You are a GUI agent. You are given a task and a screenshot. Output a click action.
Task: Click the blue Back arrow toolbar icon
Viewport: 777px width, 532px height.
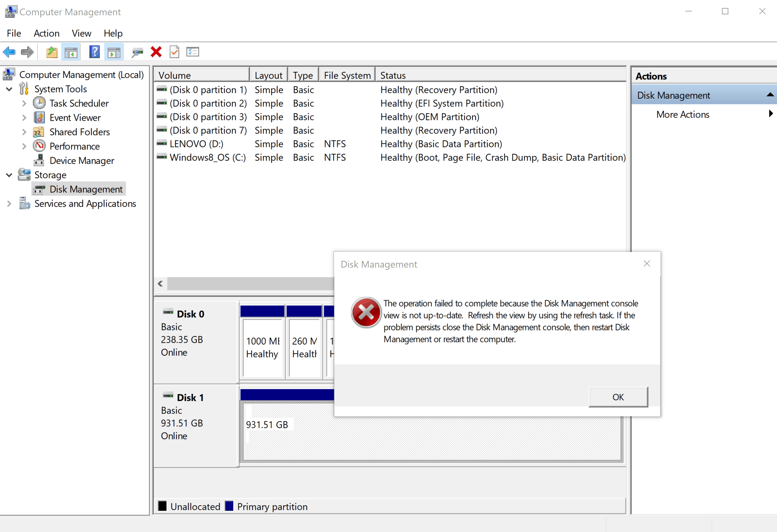(9, 52)
